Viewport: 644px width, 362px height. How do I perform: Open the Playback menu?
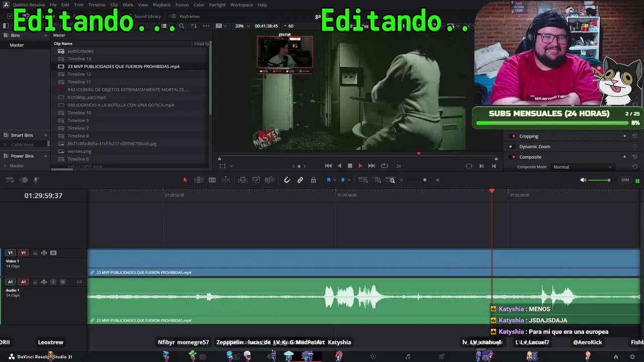pos(162,5)
